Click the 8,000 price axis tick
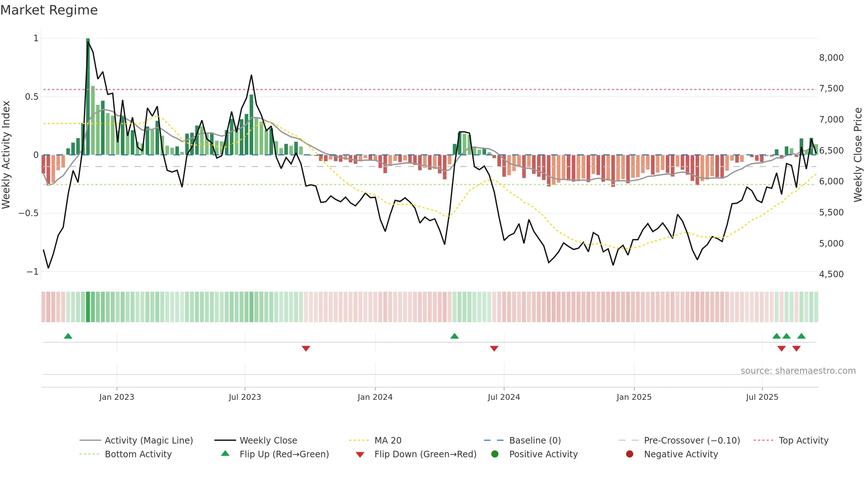868x488 pixels. (x=831, y=57)
